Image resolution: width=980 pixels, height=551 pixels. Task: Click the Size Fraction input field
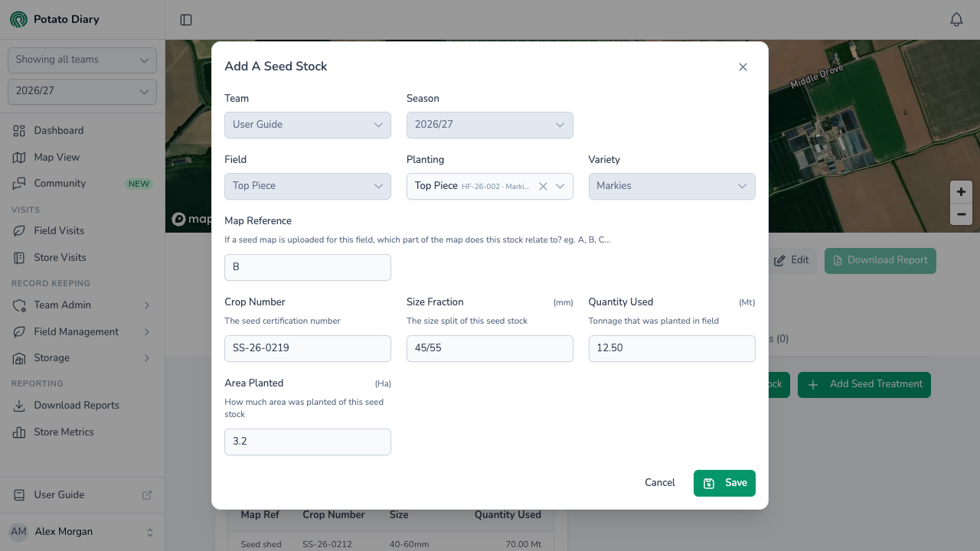click(490, 348)
